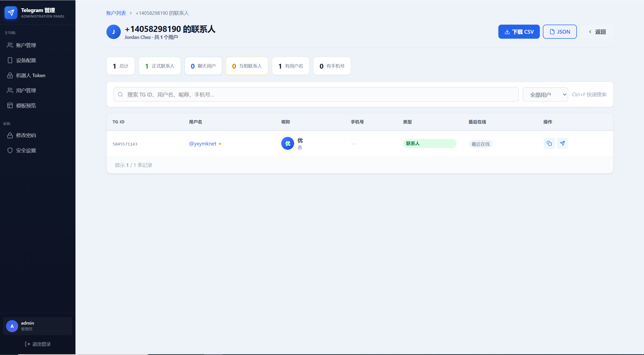Click the send message paper-plane icon in the row
Image resolution: width=644 pixels, height=355 pixels.
pyautogui.click(x=562, y=143)
